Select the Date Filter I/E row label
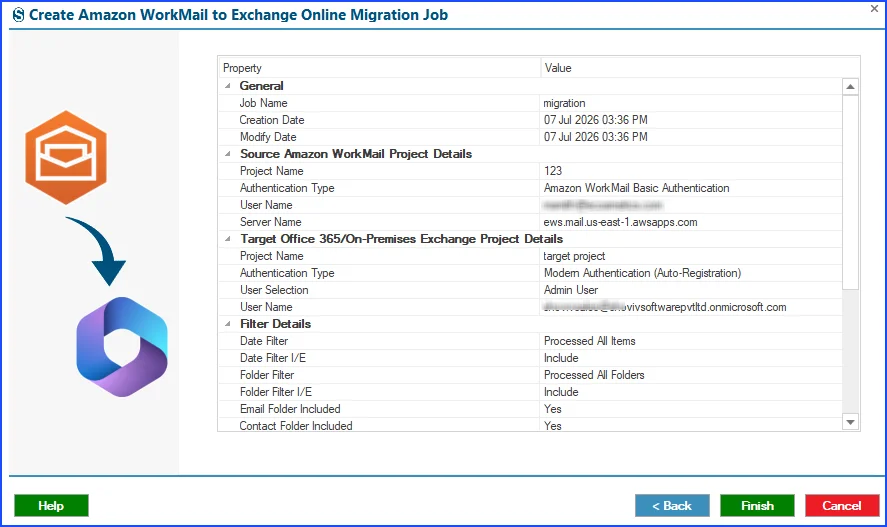 (273, 358)
